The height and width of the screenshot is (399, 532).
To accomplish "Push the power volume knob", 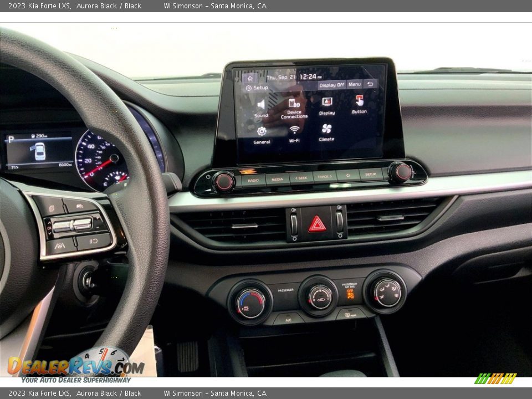I will tap(224, 182).
